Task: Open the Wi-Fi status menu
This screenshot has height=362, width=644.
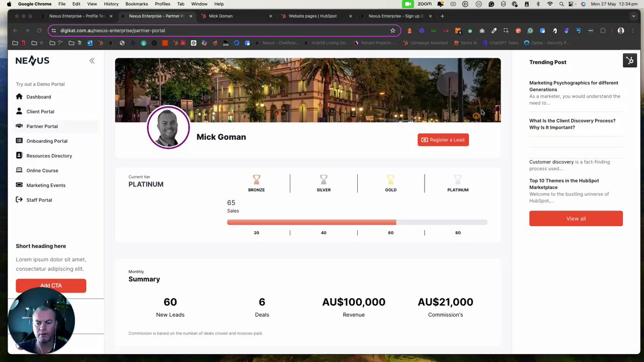Action: click(550, 4)
